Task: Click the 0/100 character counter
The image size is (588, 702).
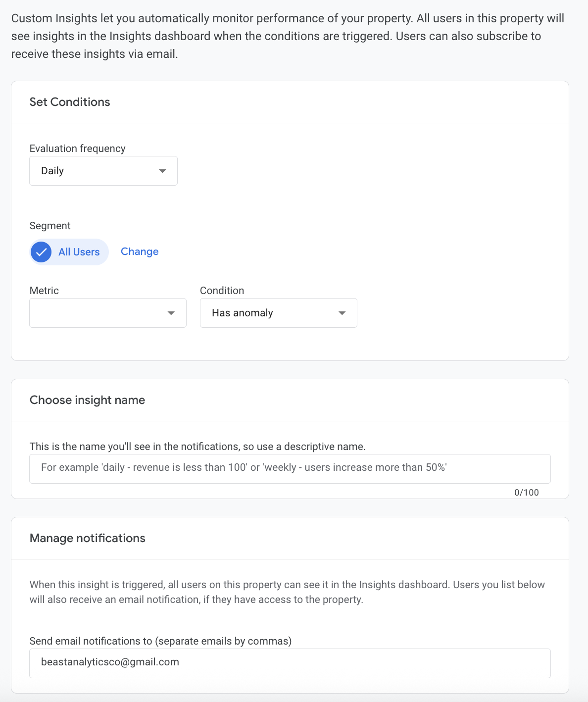Action: pyautogui.click(x=526, y=493)
